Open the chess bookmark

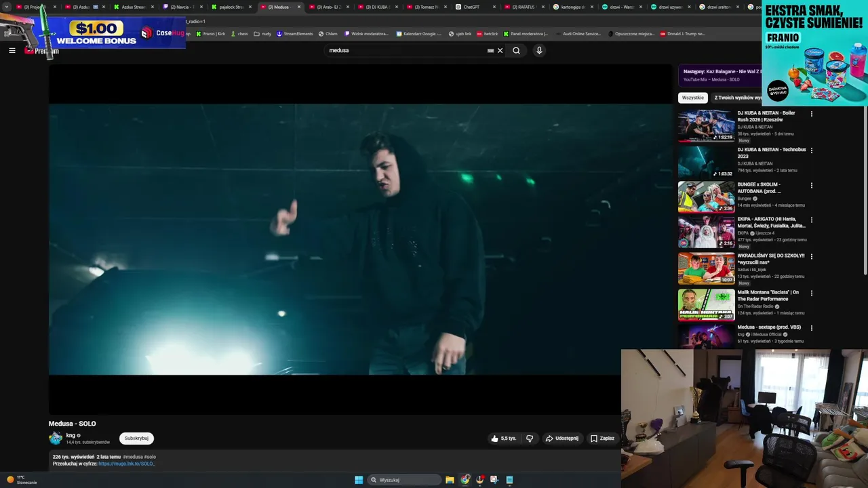click(x=239, y=33)
